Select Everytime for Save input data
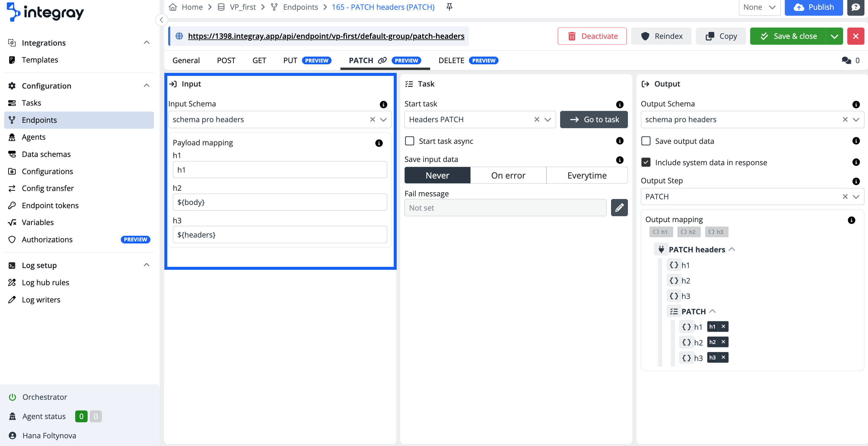This screenshot has width=868, height=446. [x=587, y=175]
